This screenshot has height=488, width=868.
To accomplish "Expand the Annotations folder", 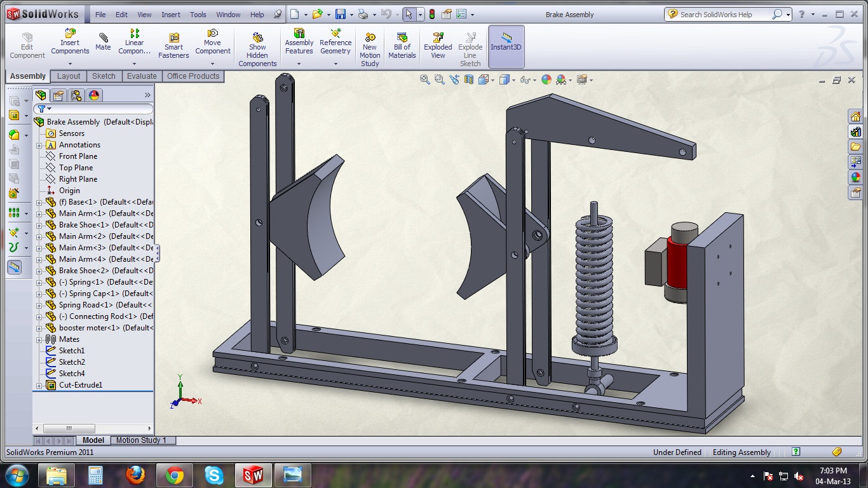I will pyautogui.click(x=39, y=145).
